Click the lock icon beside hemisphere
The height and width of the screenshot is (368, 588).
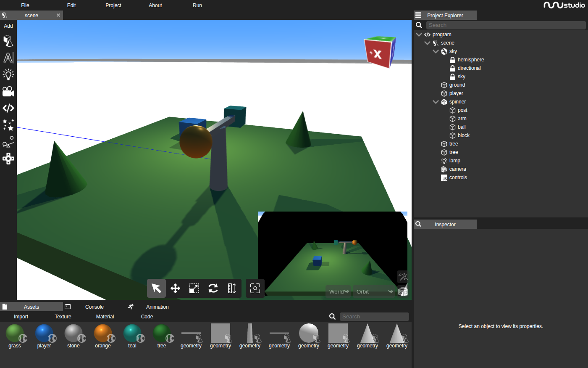click(x=452, y=60)
